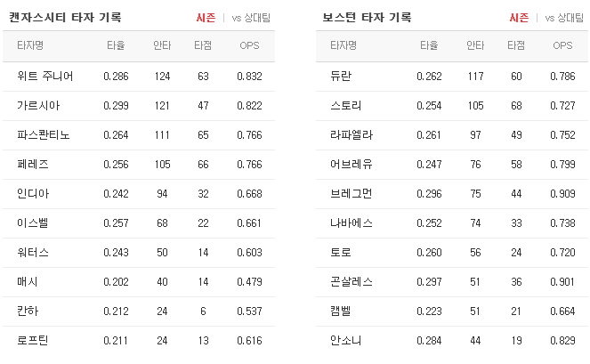Open player 위트 주니어 row

point(139,77)
